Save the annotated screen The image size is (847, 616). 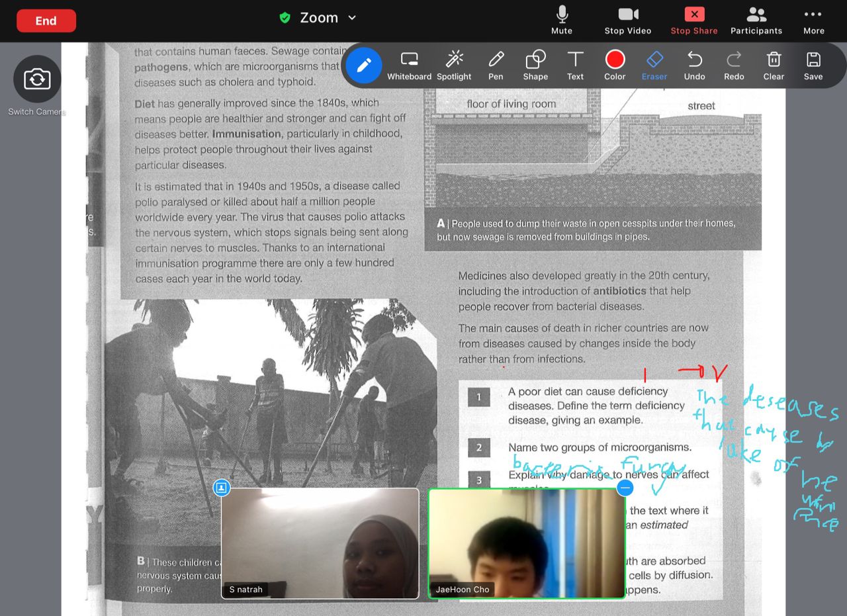coord(813,66)
